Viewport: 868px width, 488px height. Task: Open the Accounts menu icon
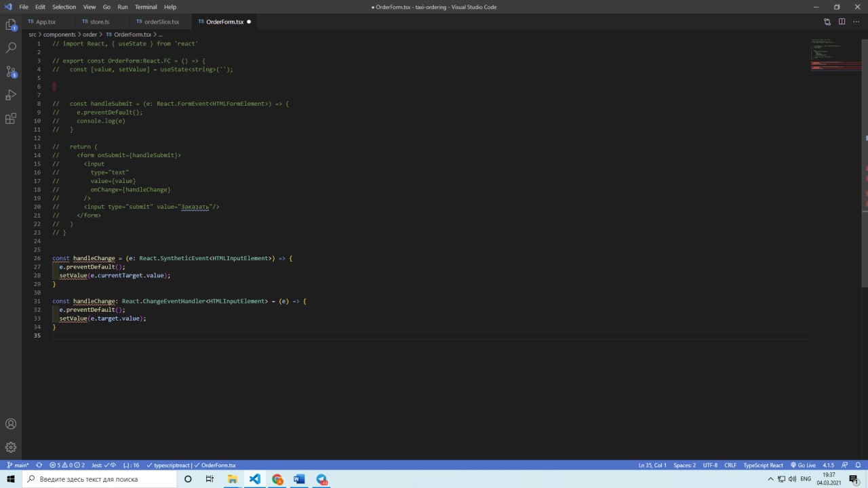pos(11,424)
